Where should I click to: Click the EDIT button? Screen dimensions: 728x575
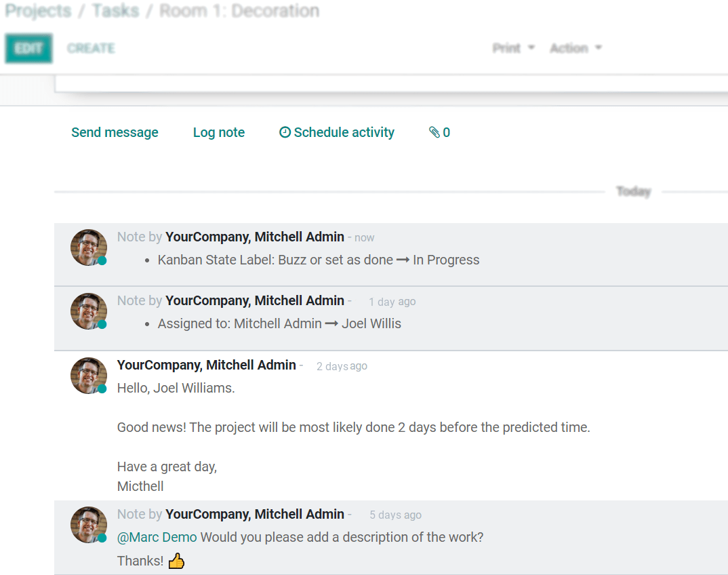click(28, 48)
